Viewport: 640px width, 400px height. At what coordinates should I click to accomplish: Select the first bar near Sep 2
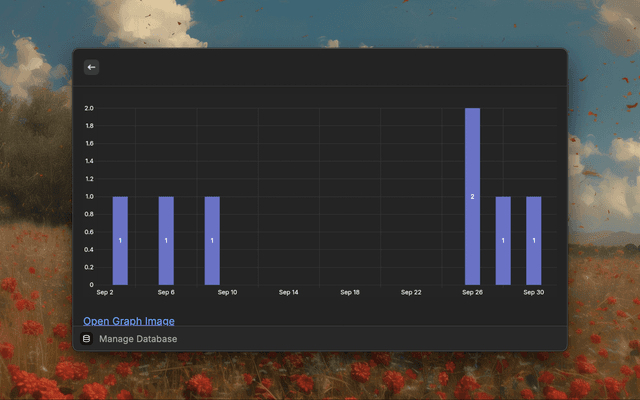point(120,240)
